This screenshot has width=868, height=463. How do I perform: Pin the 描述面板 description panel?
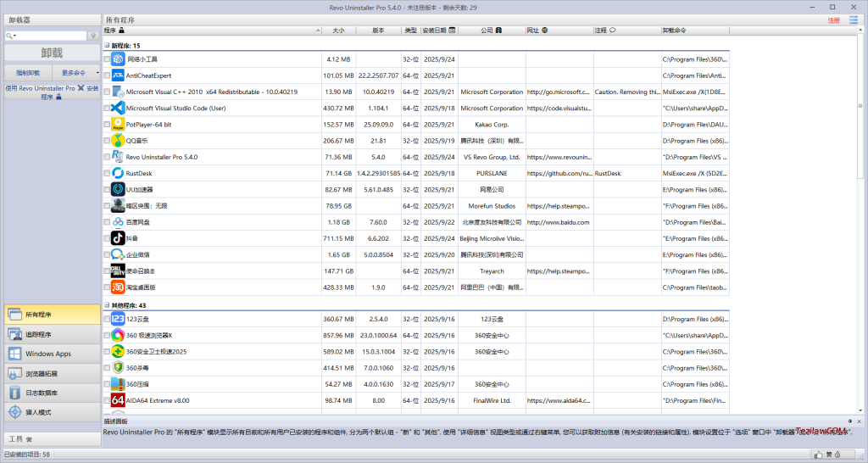[x=849, y=421]
